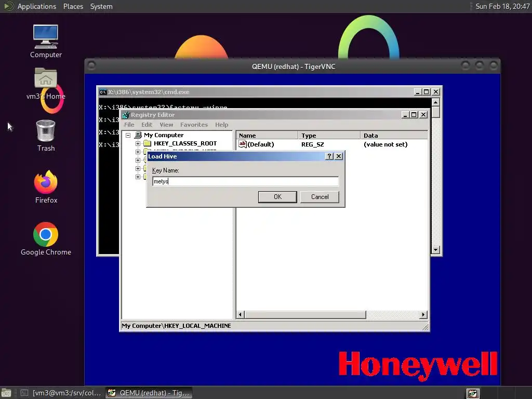This screenshot has height=399, width=532.
Task: Click the horizontal scrollbar thumb in the values pane
Action: (305, 314)
